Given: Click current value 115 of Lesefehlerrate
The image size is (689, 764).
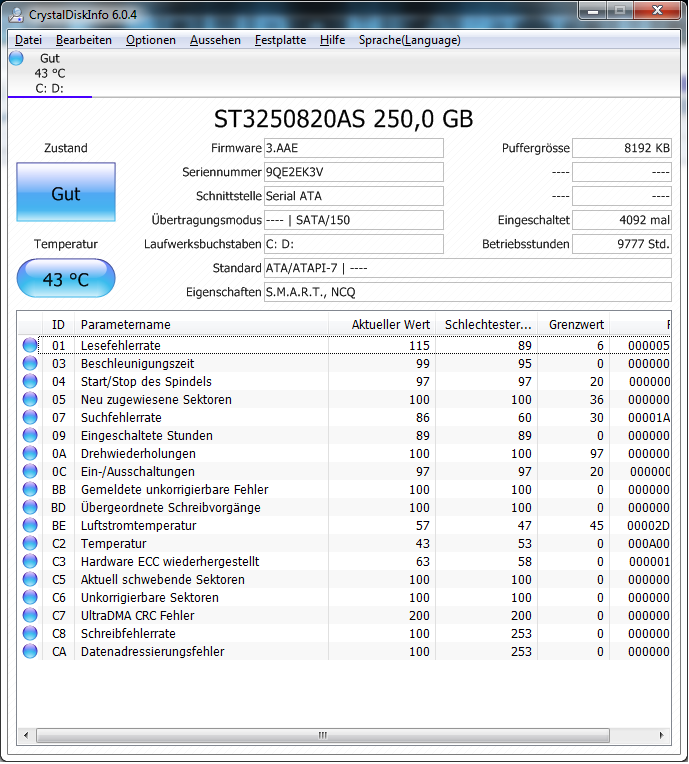Looking at the screenshot, I should [x=419, y=345].
